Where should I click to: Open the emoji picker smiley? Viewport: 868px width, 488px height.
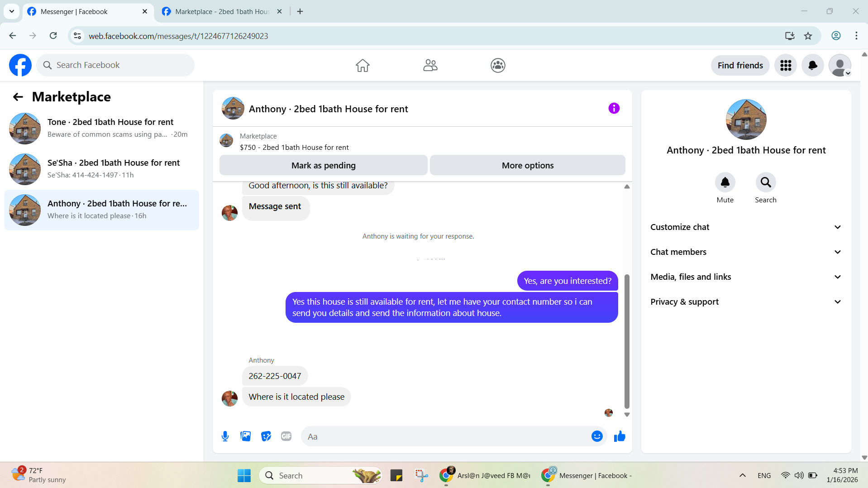point(597,436)
